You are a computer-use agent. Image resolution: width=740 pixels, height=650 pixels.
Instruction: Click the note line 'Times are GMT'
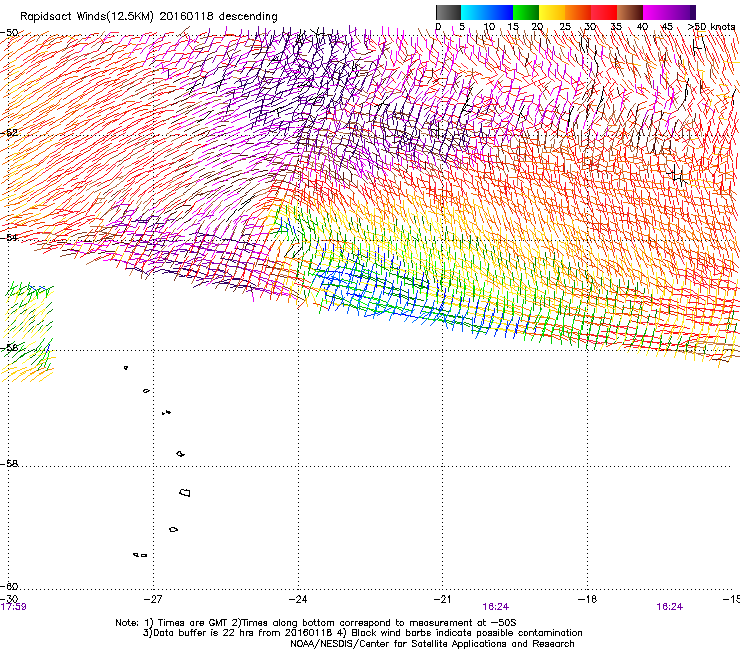tap(193, 623)
